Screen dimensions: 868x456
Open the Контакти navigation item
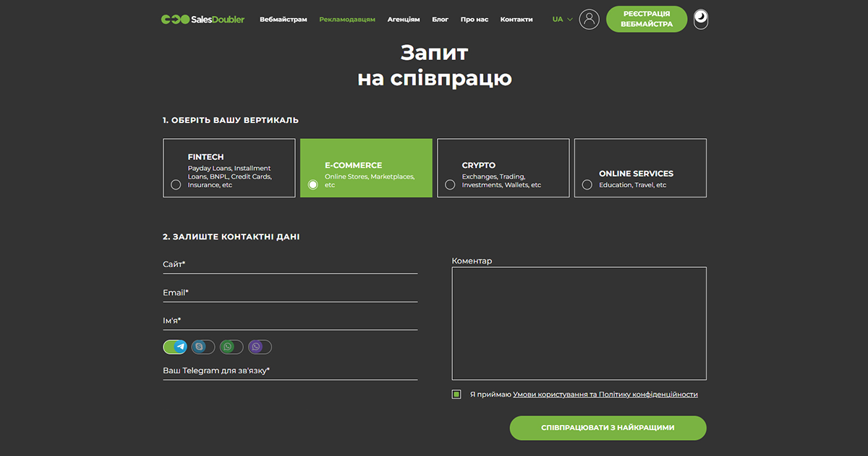516,20
